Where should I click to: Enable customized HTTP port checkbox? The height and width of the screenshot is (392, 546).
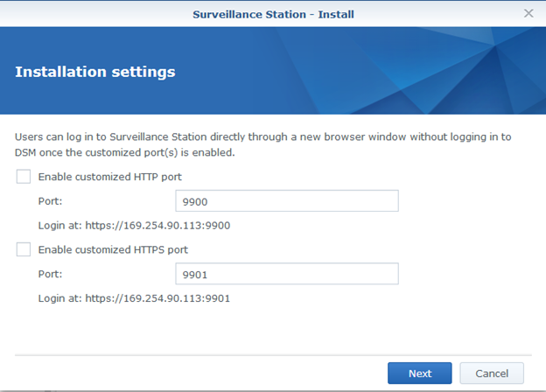[x=24, y=177]
